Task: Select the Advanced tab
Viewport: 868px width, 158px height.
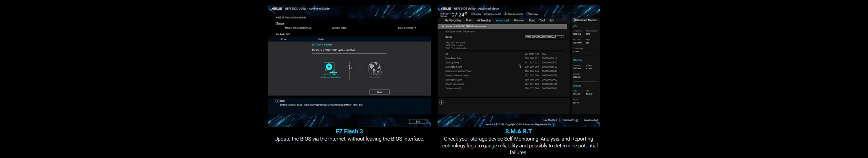Action: coord(502,21)
